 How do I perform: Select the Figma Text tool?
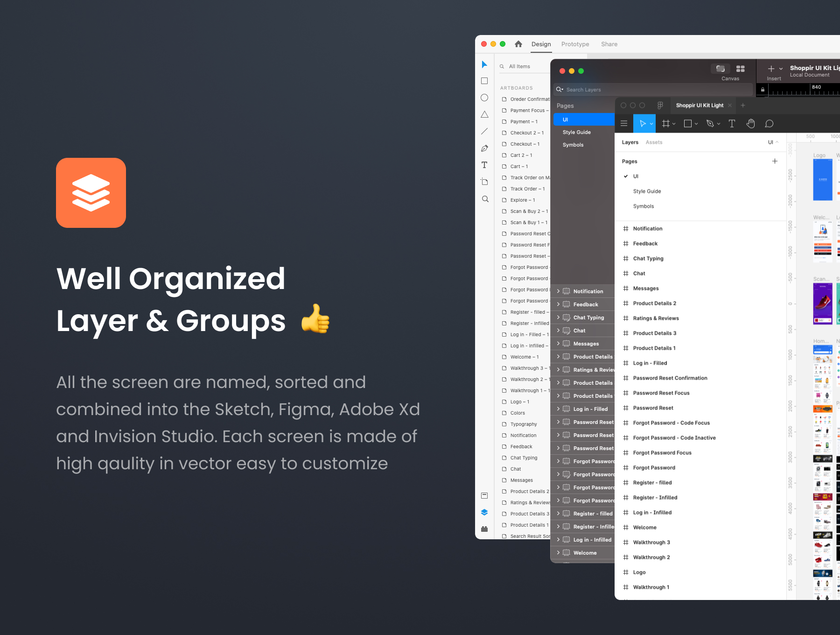coord(732,124)
